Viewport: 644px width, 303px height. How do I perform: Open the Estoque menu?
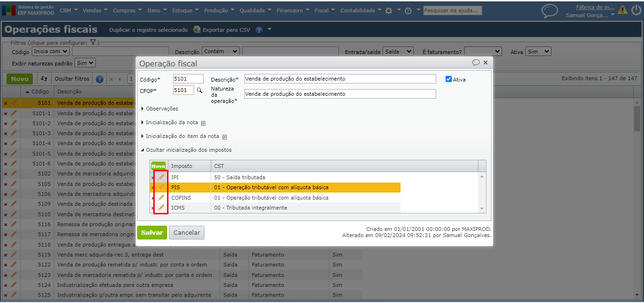coord(186,10)
